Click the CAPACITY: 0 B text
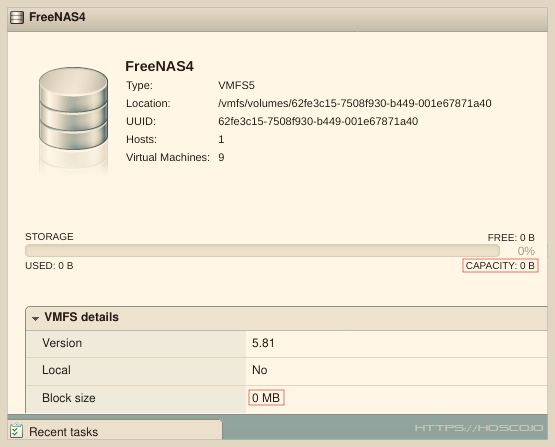Viewport: 555px width, 447px height. coord(500,265)
